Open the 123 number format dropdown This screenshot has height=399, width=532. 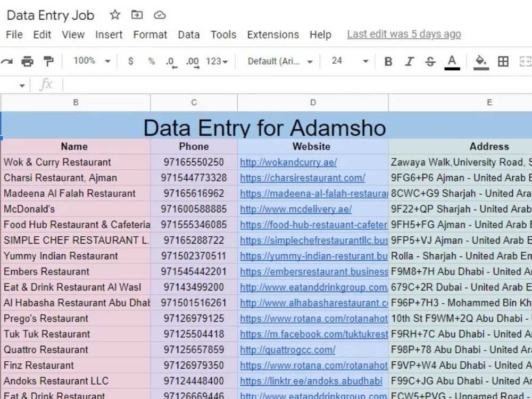(217, 61)
